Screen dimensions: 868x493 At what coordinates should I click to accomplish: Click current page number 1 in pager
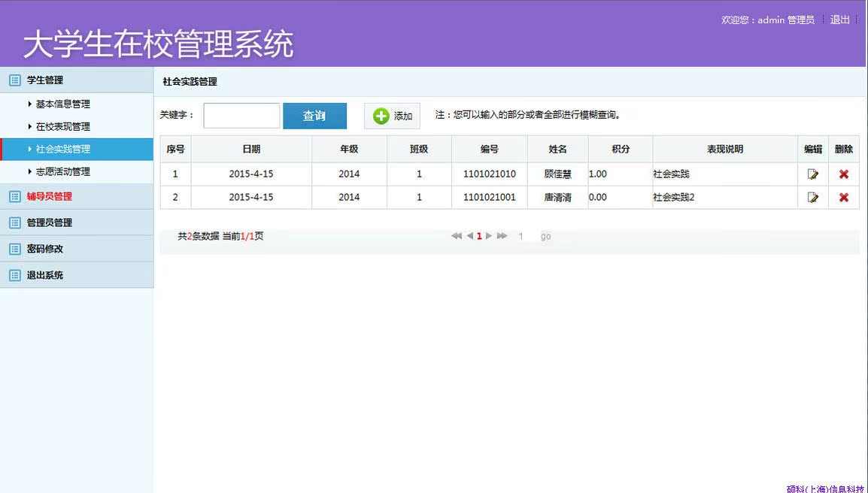tap(479, 236)
